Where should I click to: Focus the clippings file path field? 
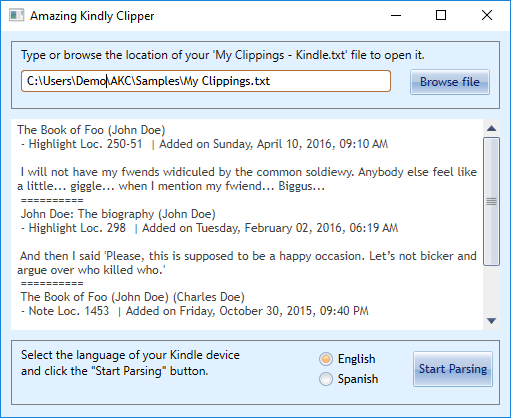pos(206,81)
